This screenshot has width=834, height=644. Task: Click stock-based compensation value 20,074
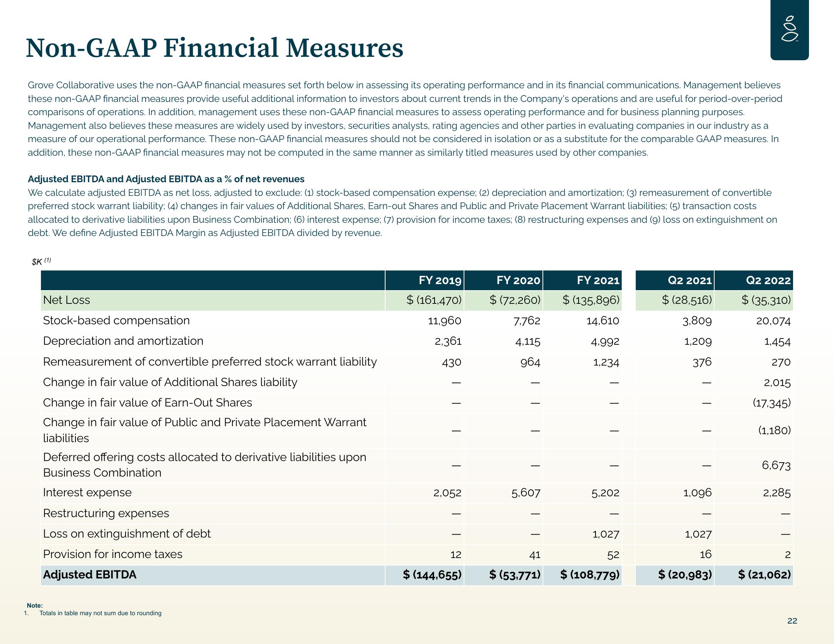click(x=773, y=321)
